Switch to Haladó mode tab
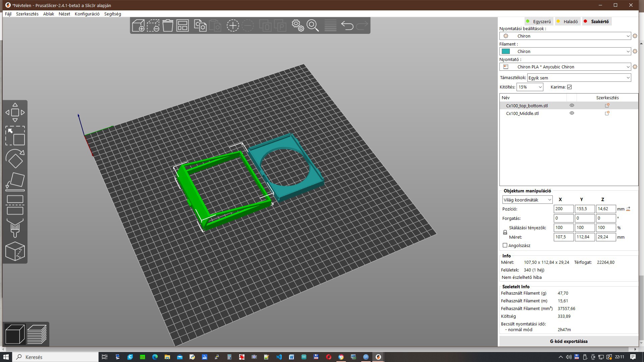This screenshot has width=644, height=362. pos(570,21)
